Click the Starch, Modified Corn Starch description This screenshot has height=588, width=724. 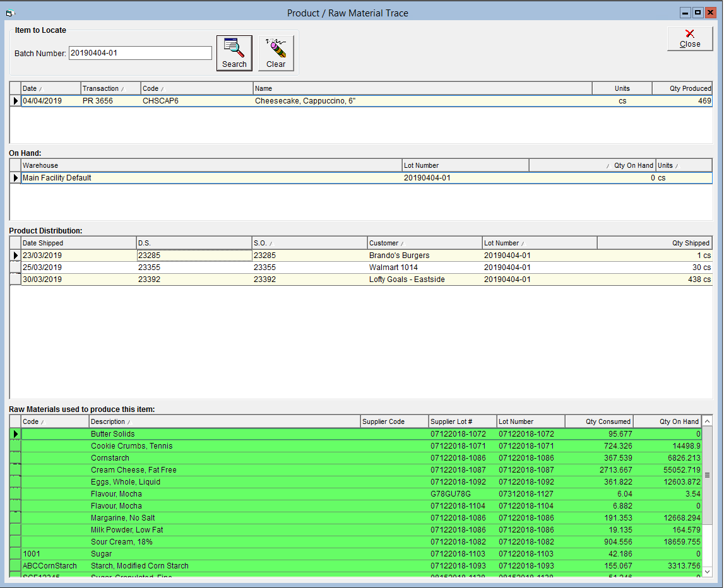(225, 567)
